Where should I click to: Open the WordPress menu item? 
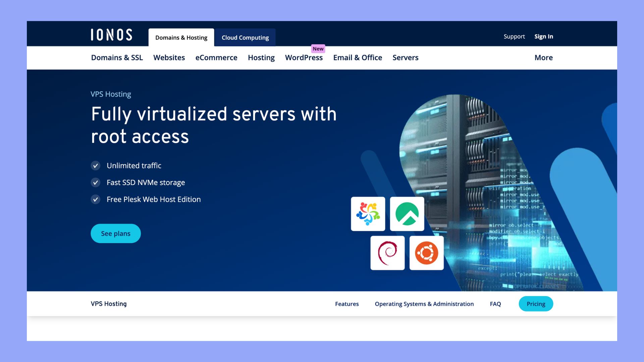[x=304, y=58]
